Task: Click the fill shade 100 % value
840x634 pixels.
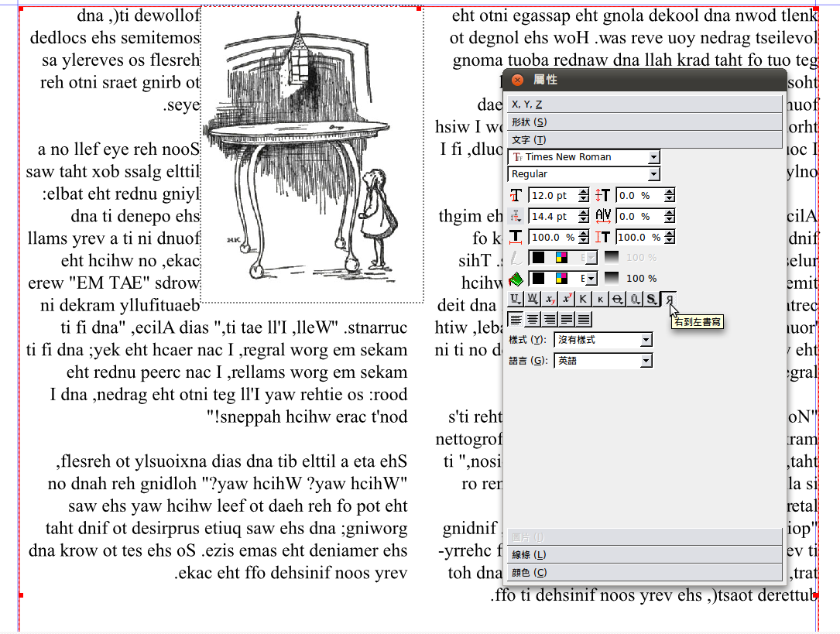Action: point(641,279)
